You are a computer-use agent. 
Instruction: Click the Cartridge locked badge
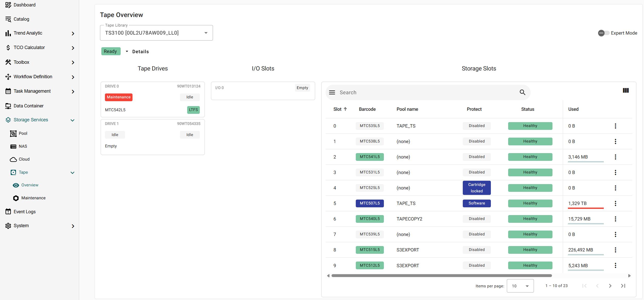(x=476, y=188)
